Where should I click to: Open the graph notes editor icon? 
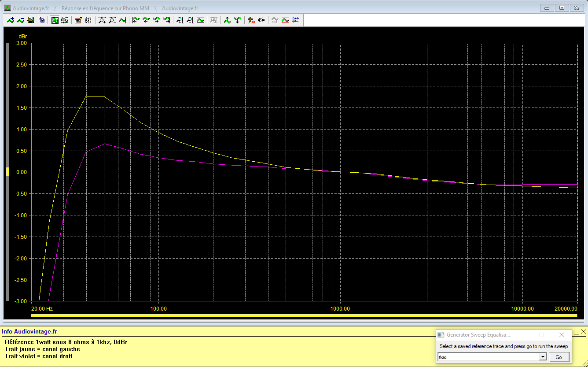coord(78,20)
